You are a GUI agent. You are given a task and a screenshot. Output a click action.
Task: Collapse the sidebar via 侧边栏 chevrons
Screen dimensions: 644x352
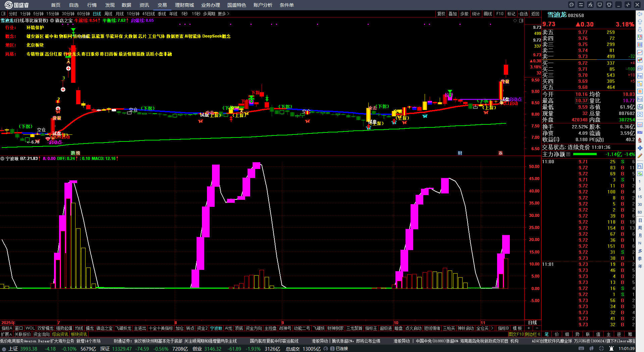pyautogui.click(x=539, y=334)
